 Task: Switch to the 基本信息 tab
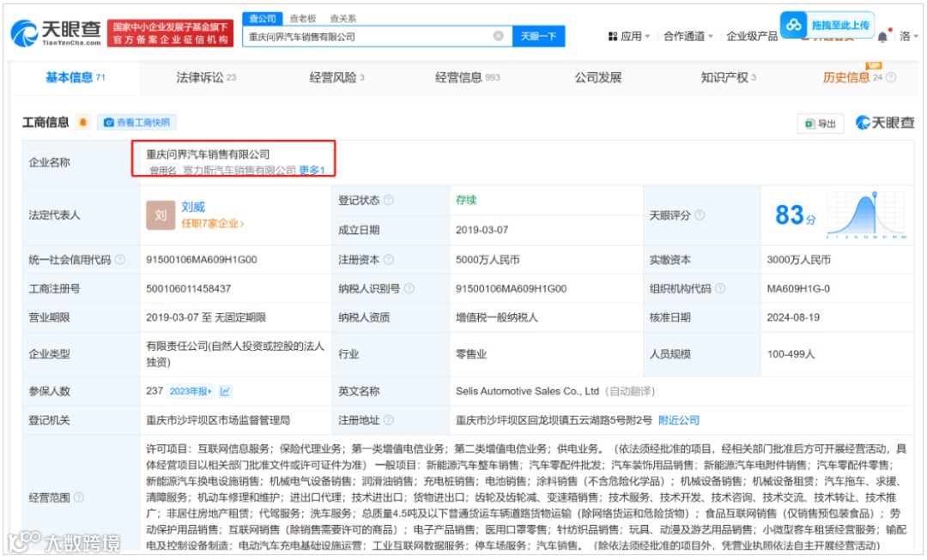(x=75, y=77)
